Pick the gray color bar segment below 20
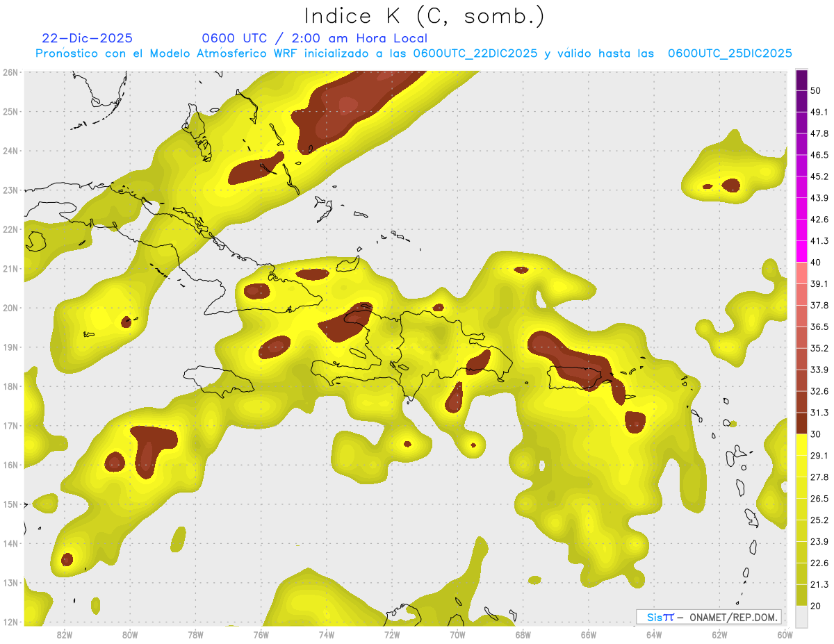The width and height of the screenshot is (834, 644). (801, 616)
